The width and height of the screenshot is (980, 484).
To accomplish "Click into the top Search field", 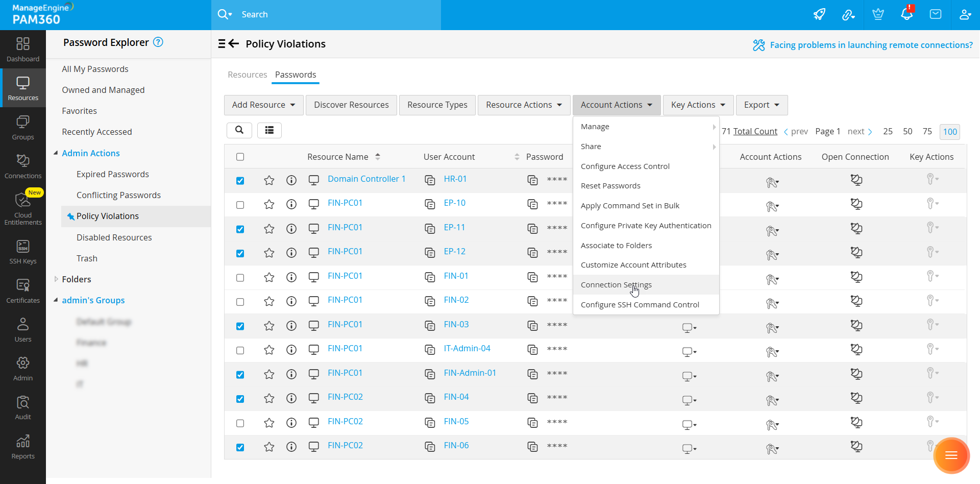I will (337, 14).
